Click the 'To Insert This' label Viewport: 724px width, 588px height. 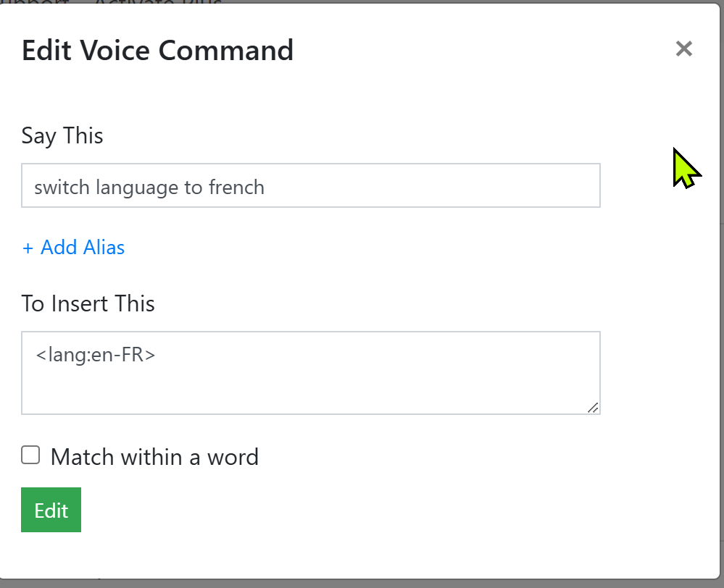click(x=88, y=303)
